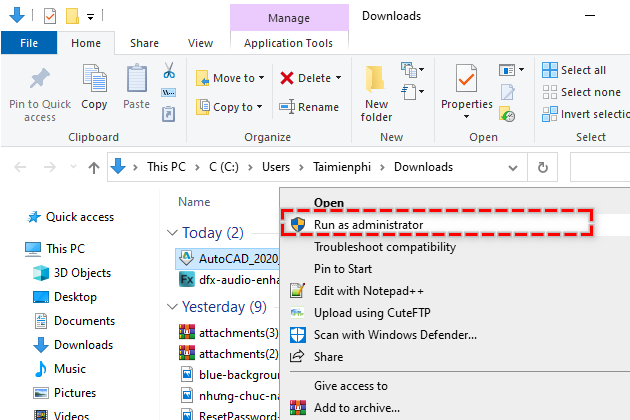
Task: Click Users in address breadcrumb
Action: click(276, 167)
